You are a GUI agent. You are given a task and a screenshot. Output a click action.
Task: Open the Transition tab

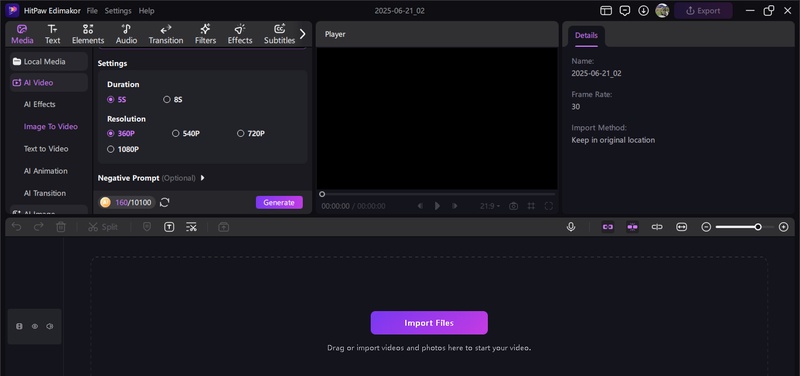(166, 34)
